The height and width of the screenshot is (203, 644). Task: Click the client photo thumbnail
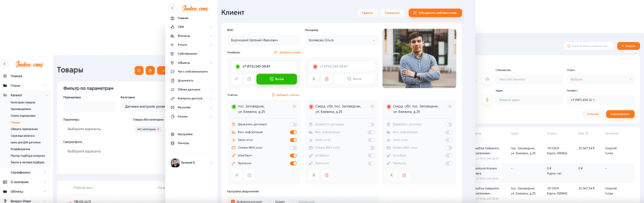click(x=419, y=58)
